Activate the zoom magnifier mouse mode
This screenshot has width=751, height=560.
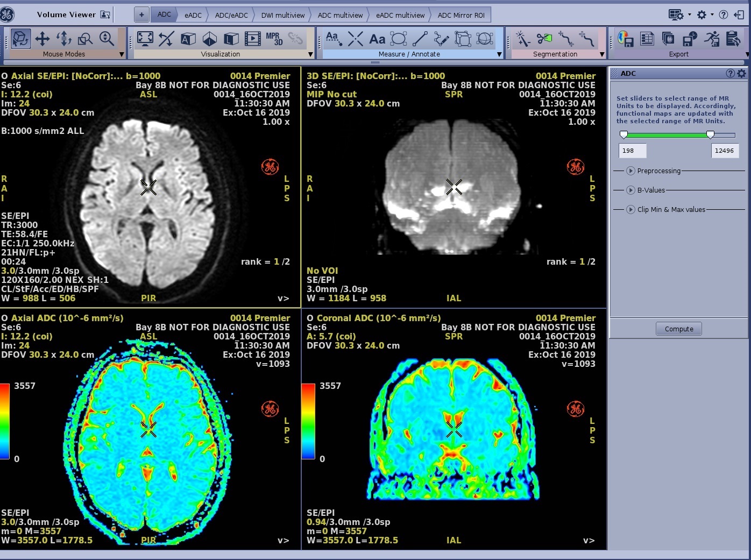(x=107, y=39)
